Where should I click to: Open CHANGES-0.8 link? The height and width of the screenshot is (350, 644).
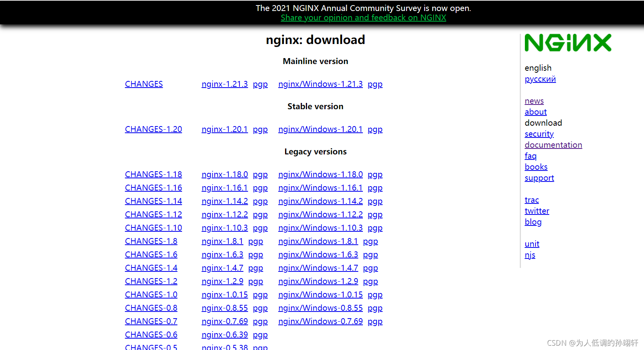point(151,308)
